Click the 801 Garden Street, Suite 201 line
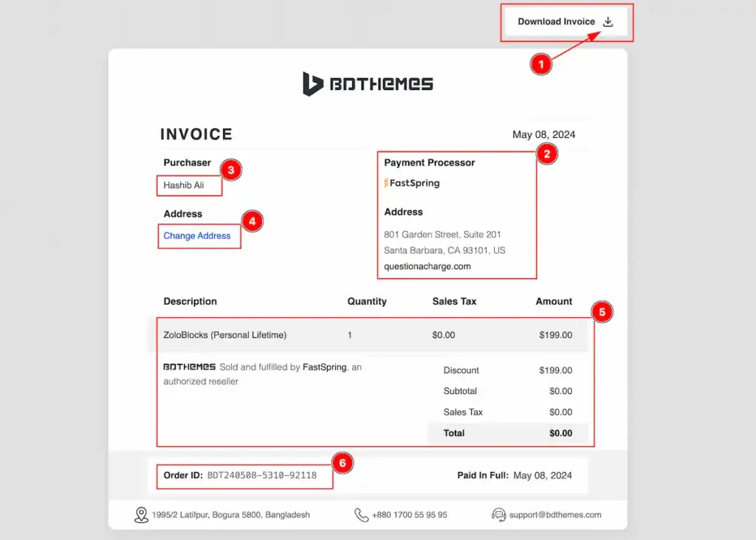 tap(442, 235)
